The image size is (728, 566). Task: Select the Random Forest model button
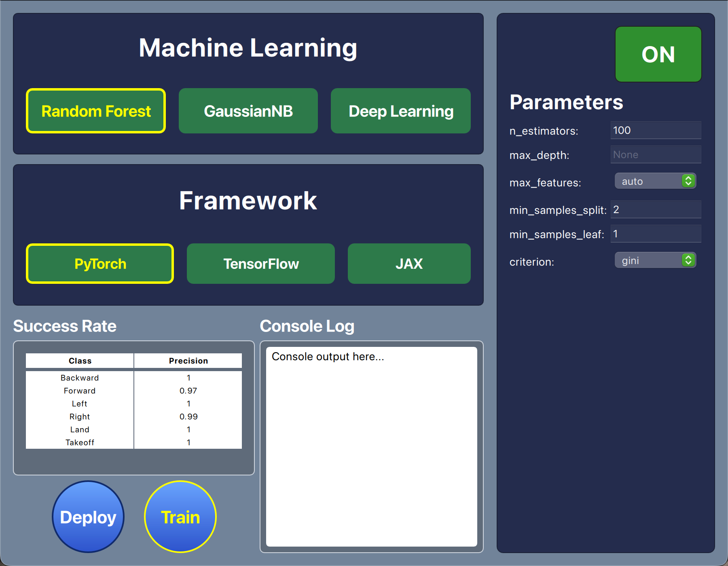click(96, 111)
